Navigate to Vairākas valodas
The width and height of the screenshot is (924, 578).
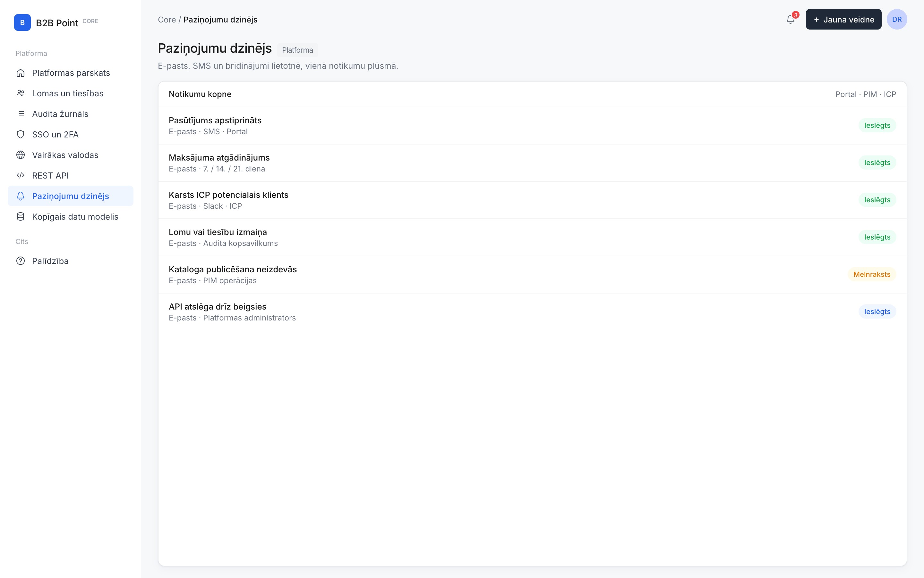[71, 155]
